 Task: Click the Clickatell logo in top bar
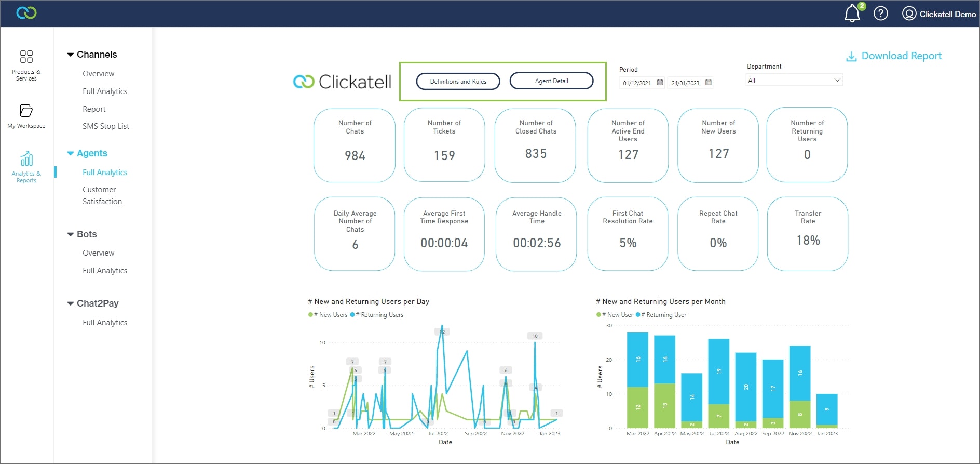[x=26, y=12]
